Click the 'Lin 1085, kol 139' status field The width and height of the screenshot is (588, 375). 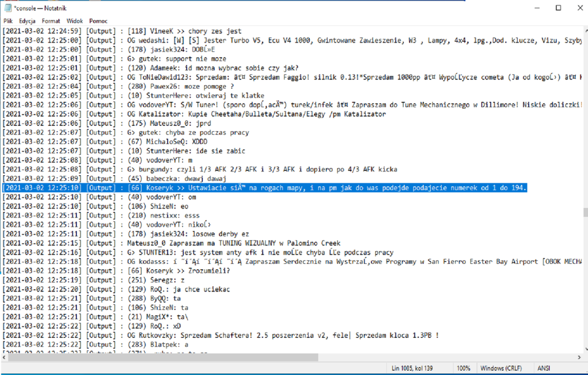click(x=412, y=369)
